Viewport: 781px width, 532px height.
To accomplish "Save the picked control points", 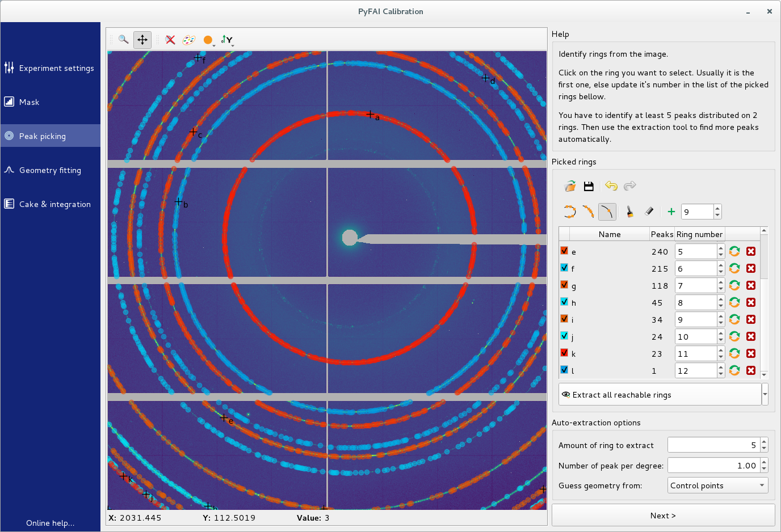I will pyautogui.click(x=589, y=185).
